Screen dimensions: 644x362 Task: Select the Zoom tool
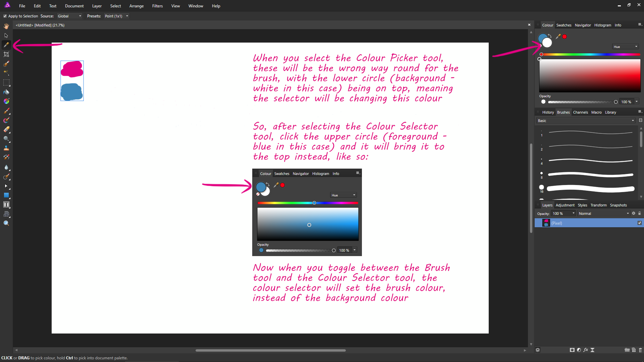pyautogui.click(x=6, y=223)
